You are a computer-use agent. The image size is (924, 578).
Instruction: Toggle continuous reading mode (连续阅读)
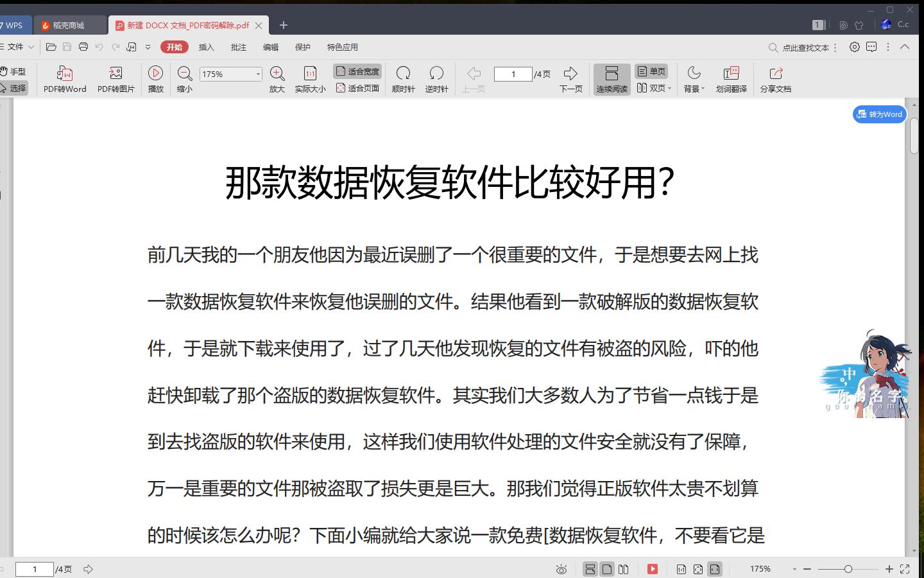pos(612,78)
